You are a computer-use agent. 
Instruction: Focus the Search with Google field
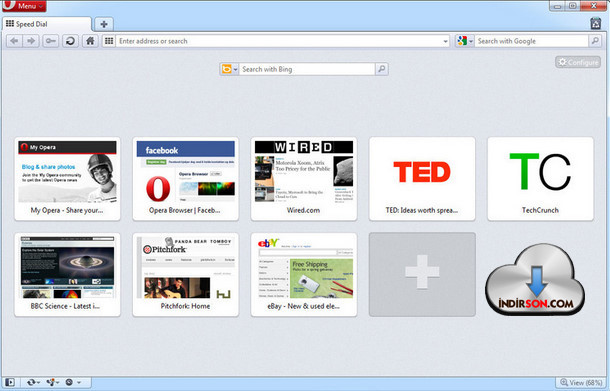click(x=531, y=41)
